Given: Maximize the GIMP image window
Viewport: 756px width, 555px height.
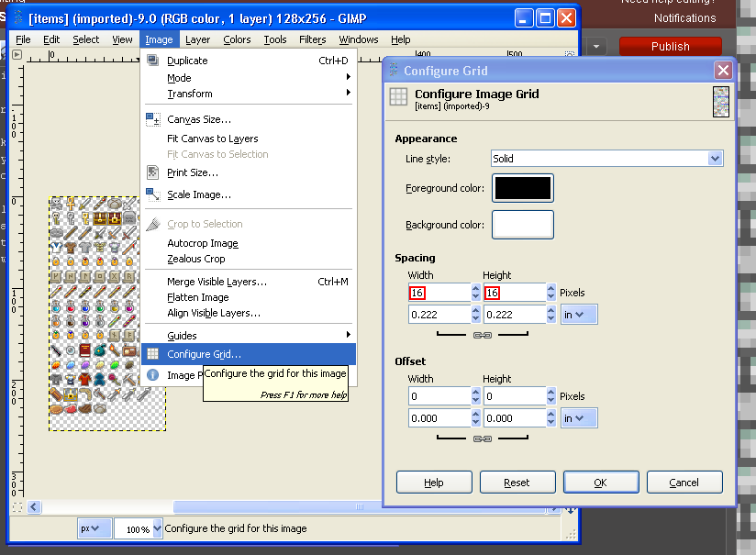Looking at the screenshot, I should point(545,18).
